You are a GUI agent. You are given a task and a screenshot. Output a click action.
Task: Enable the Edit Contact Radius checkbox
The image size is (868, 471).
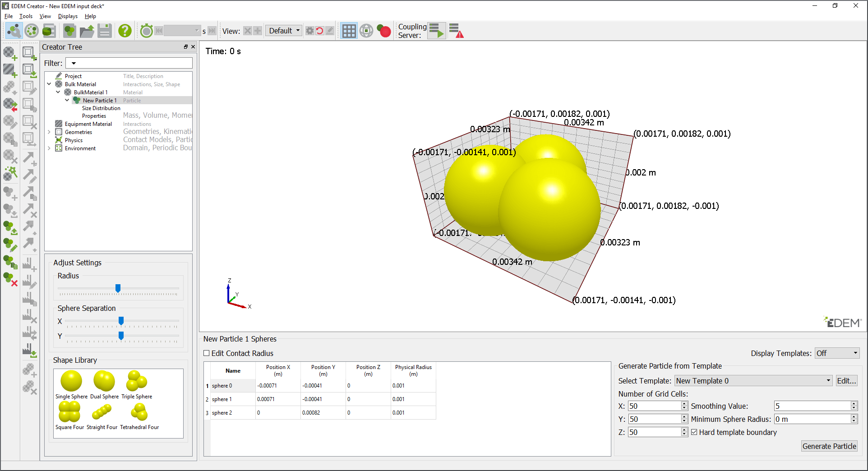pos(207,353)
